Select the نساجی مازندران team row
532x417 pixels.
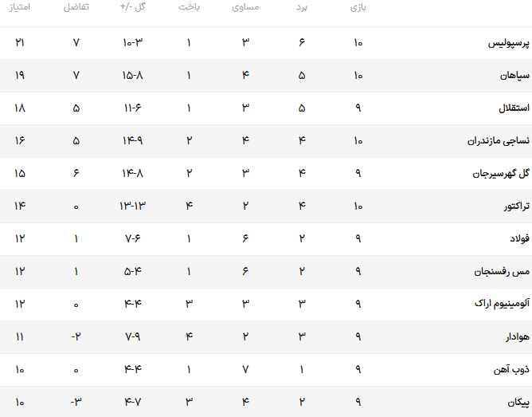pyautogui.click(x=266, y=141)
